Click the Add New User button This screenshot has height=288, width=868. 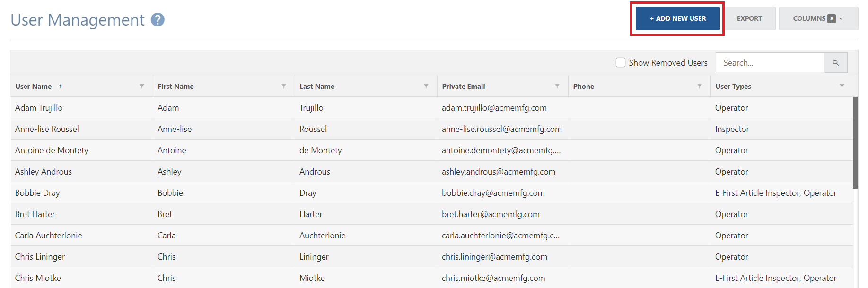click(x=677, y=18)
